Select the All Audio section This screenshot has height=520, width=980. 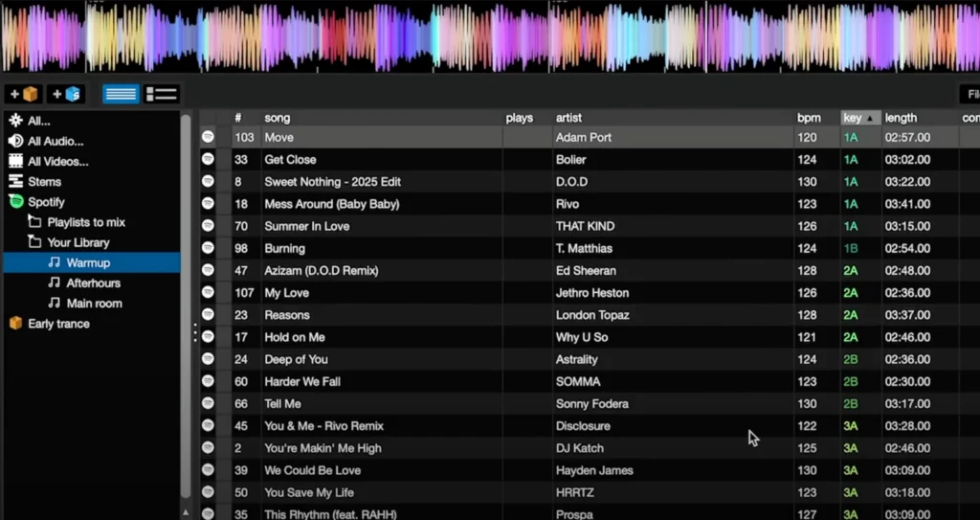tap(54, 142)
